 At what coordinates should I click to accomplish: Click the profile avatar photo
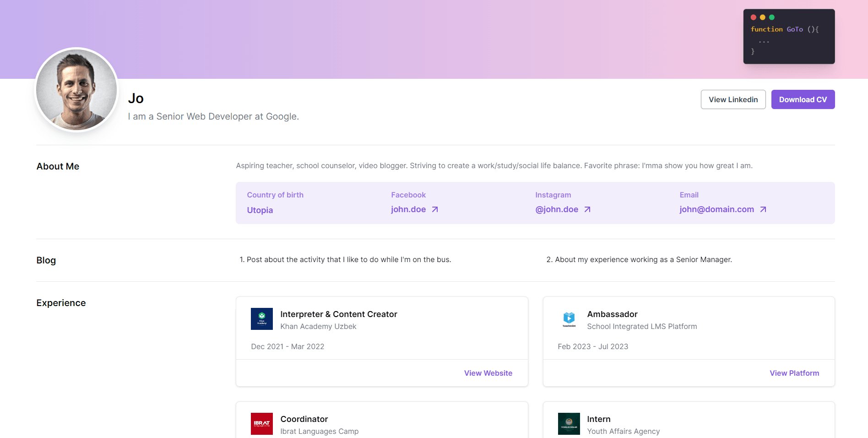[76, 90]
